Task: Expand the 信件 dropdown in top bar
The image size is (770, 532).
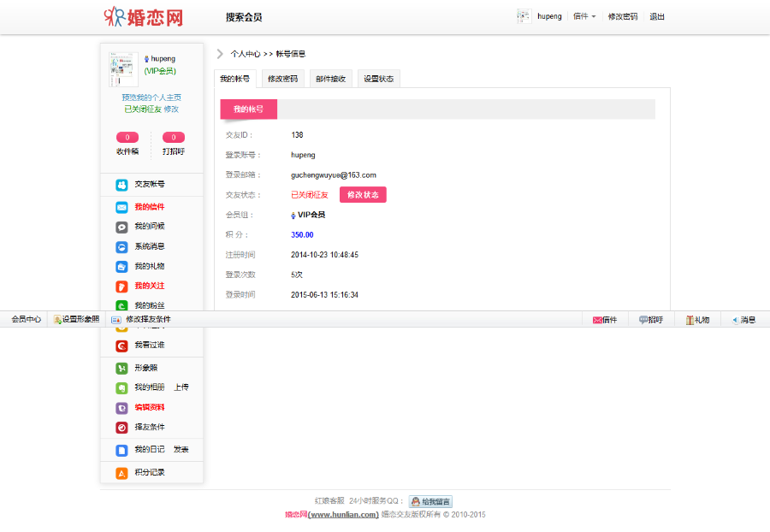Action: pos(584,15)
